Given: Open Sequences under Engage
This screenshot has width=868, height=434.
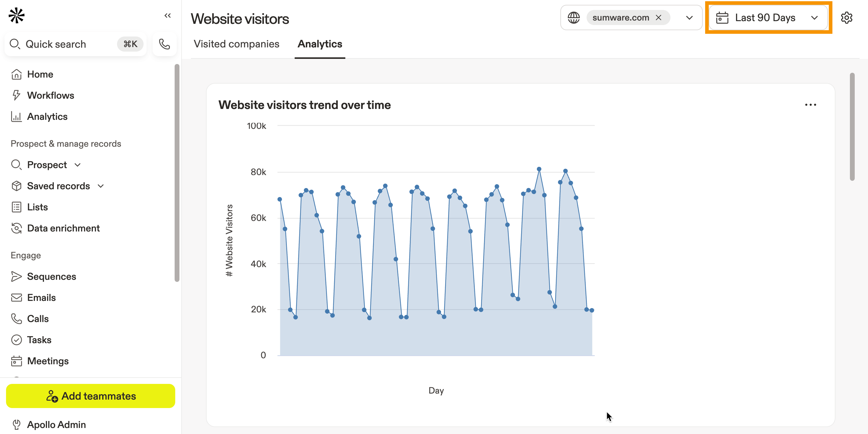Looking at the screenshot, I should click(x=52, y=276).
